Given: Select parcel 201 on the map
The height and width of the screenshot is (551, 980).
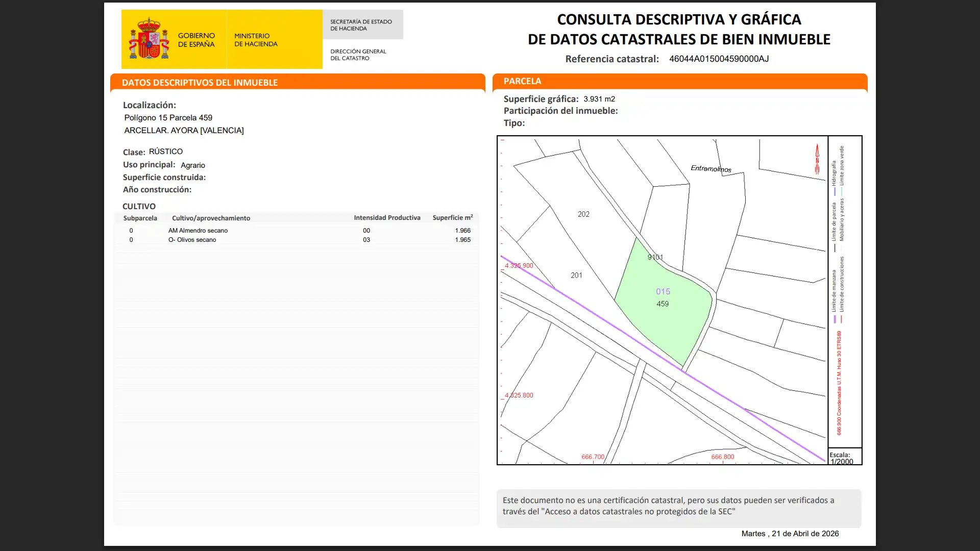Looking at the screenshot, I should click(576, 275).
